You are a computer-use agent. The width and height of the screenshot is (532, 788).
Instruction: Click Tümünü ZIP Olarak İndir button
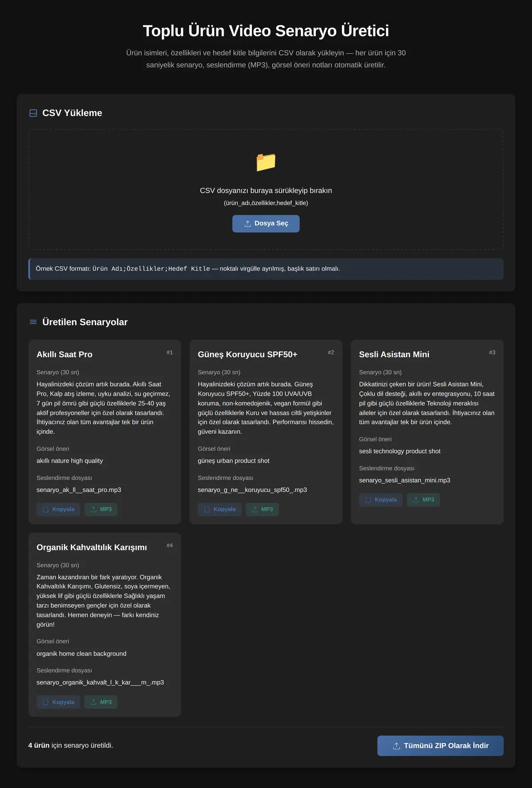440,746
